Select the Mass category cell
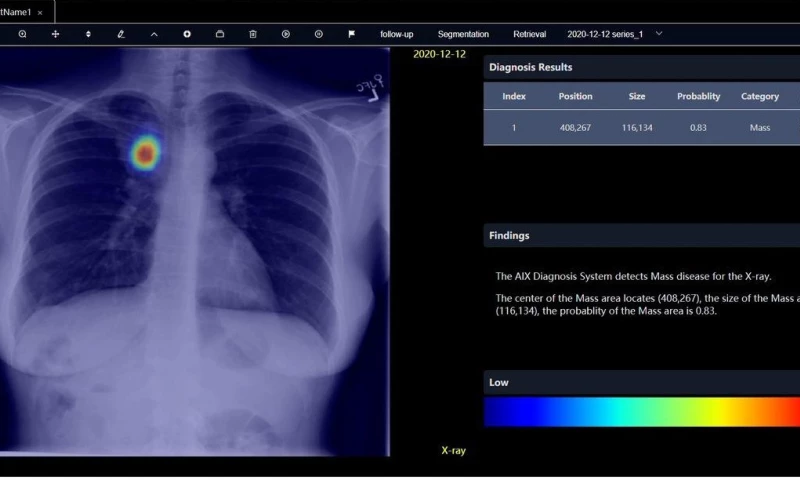 760,128
